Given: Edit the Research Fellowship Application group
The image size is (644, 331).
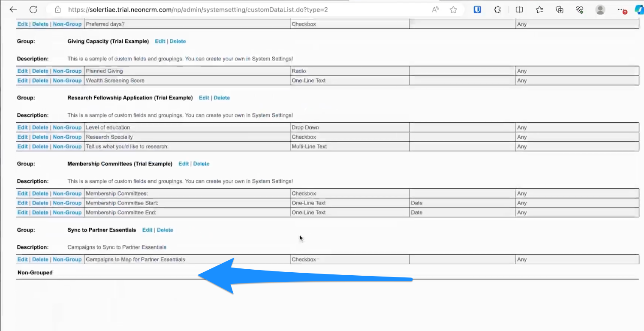Looking at the screenshot, I should pos(204,98).
